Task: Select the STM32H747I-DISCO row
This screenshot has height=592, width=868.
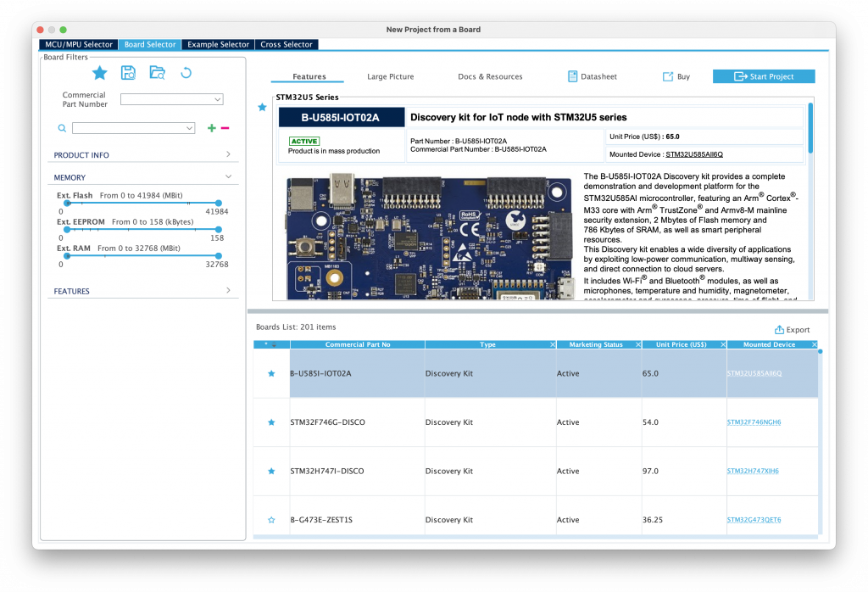Action: (536, 471)
